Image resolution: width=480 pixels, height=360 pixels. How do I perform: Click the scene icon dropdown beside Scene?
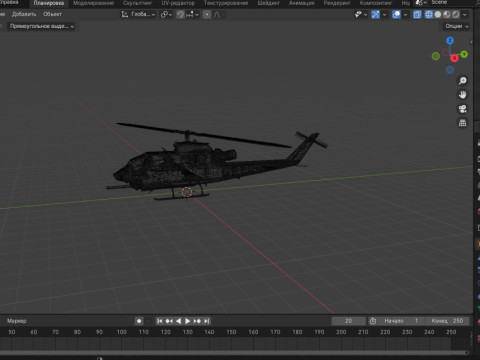click(421, 3)
